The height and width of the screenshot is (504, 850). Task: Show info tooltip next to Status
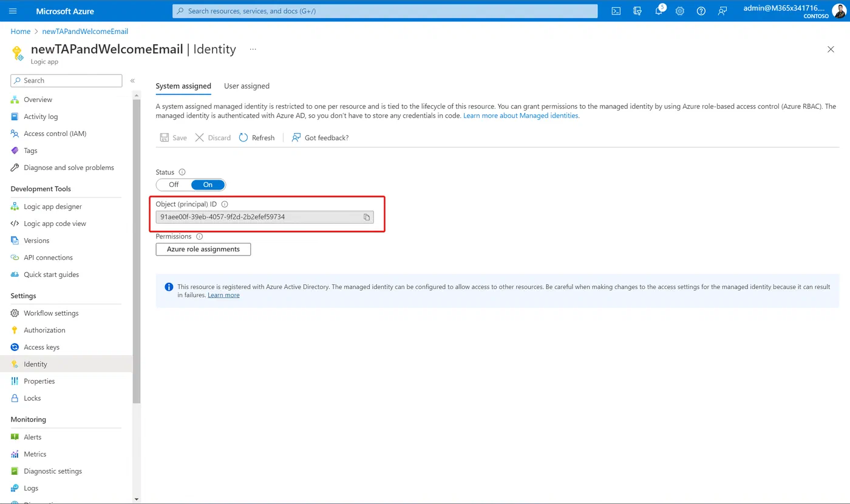pos(182,172)
